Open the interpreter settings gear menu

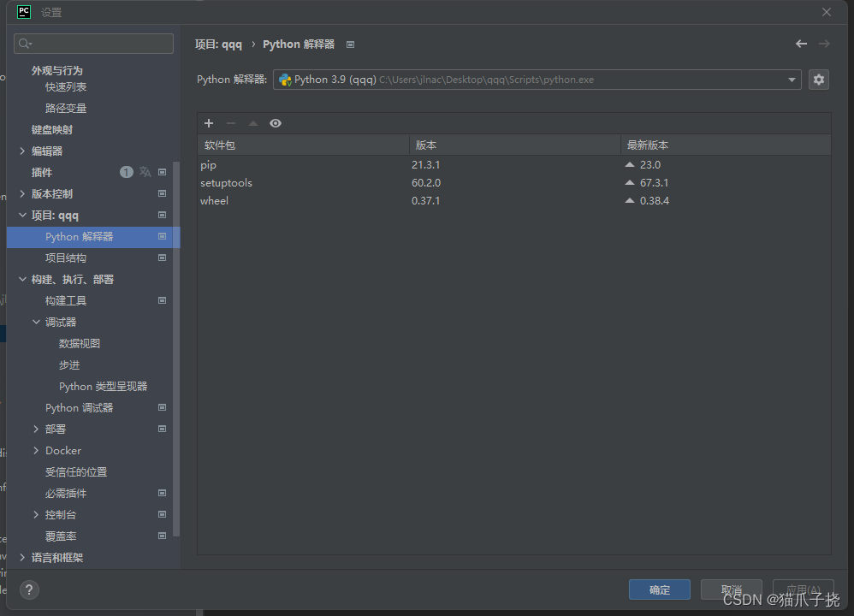[x=819, y=80]
